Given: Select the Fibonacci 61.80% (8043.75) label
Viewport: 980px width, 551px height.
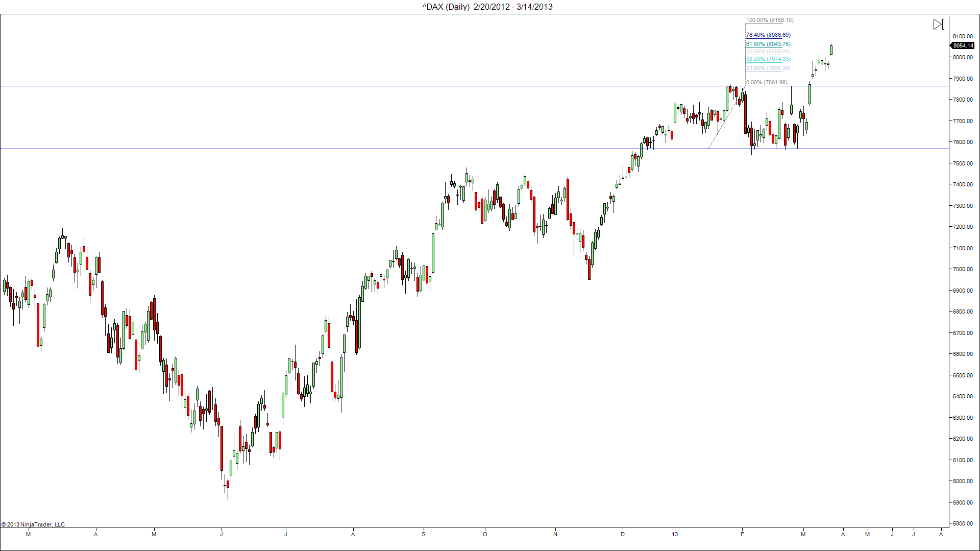Looking at the screenshot, I should click(x=768, y=44).
